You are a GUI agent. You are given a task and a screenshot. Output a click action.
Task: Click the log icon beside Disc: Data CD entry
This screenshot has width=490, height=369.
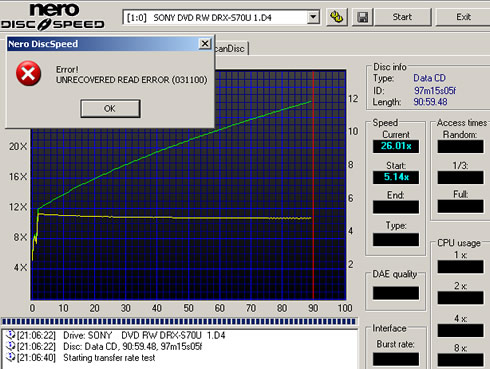point(11,346)
